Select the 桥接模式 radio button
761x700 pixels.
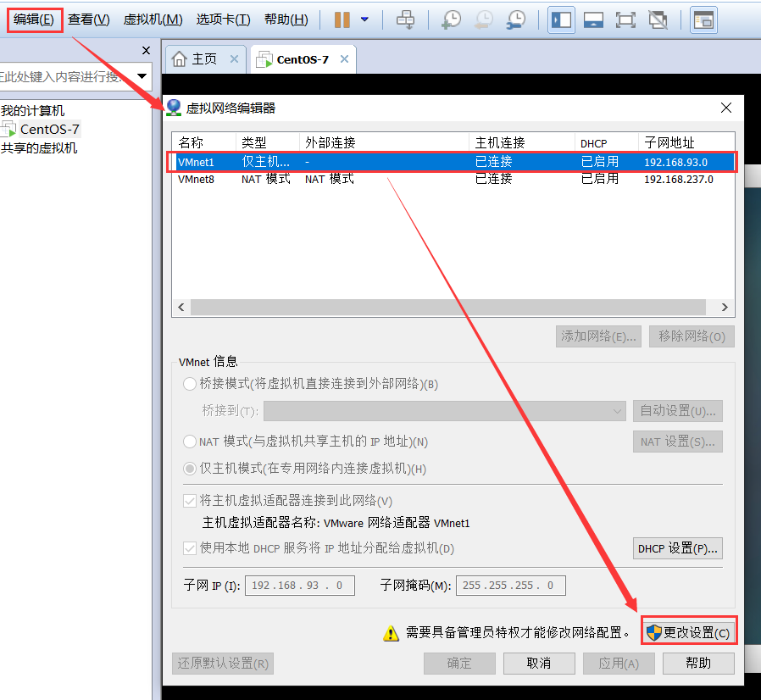189,384
